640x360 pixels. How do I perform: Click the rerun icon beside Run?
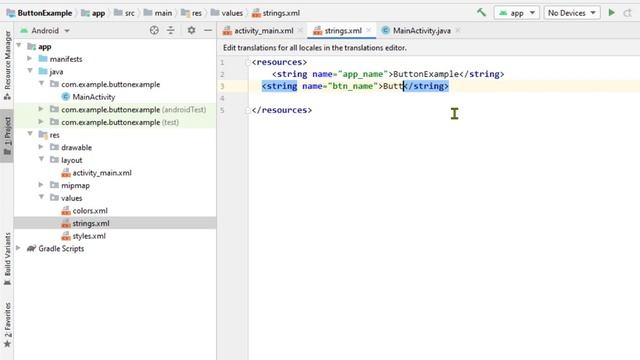[x=628, y=13]
